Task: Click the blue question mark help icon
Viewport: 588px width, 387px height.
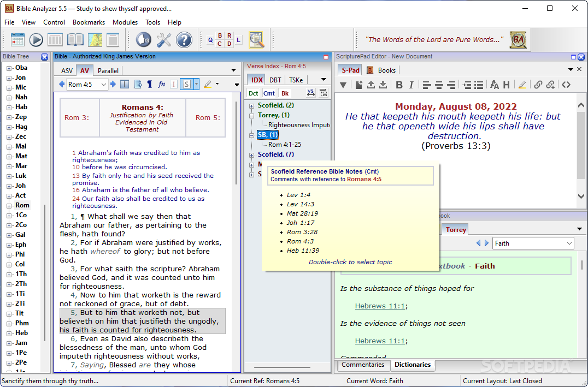Action: pyautogui.click(x=184, y=40)
